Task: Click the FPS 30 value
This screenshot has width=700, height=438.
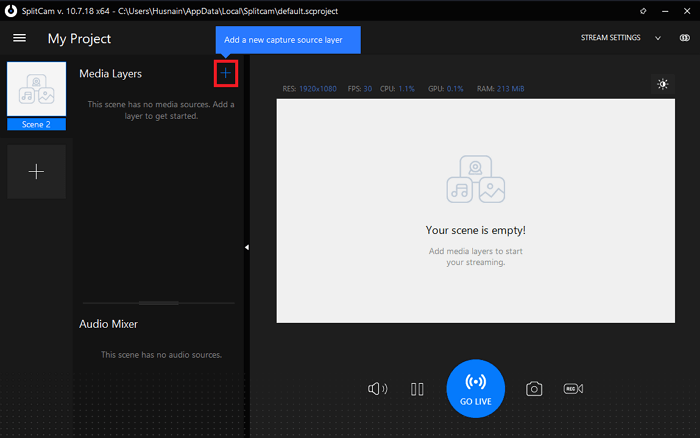Action: pyautogui.click(x=367, y=89)
